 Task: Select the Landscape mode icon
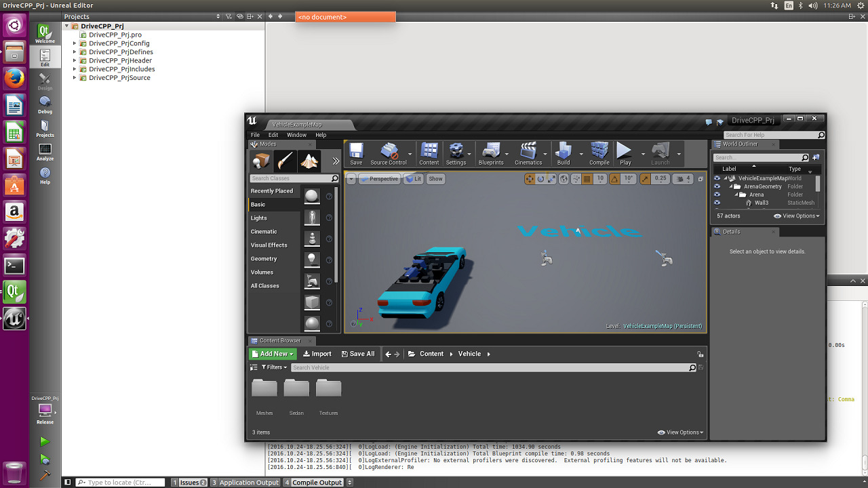[310, 161]
